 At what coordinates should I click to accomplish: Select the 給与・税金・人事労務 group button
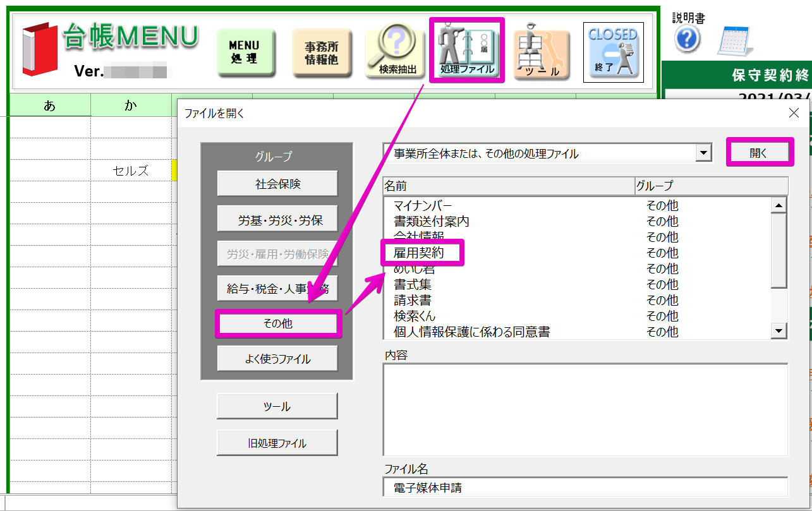[277, 289]
